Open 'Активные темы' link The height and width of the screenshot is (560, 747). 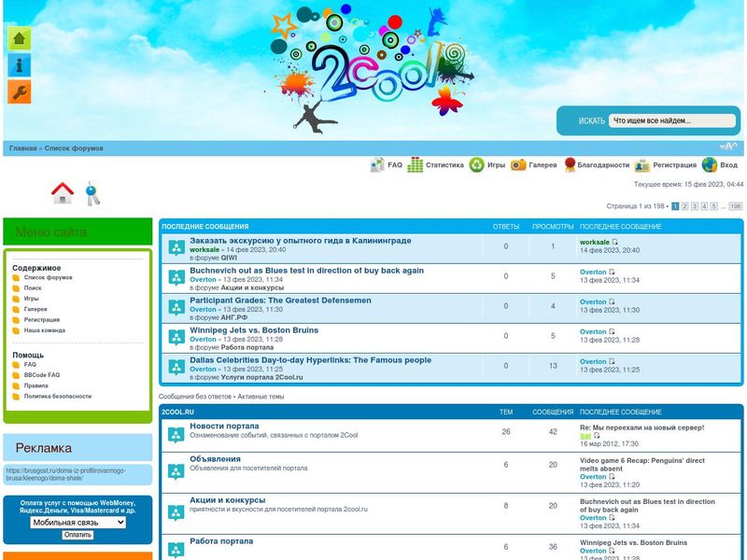[261, 396]
